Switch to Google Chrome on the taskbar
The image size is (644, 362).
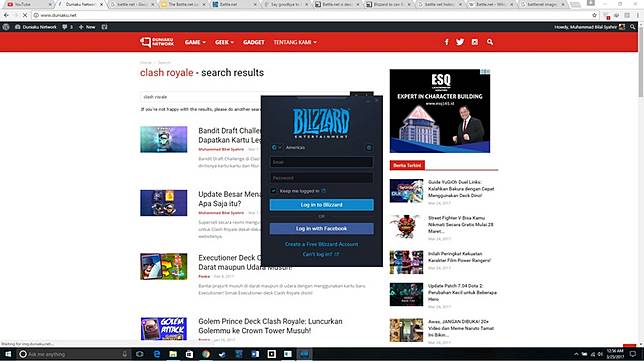(x=206, y=354)
